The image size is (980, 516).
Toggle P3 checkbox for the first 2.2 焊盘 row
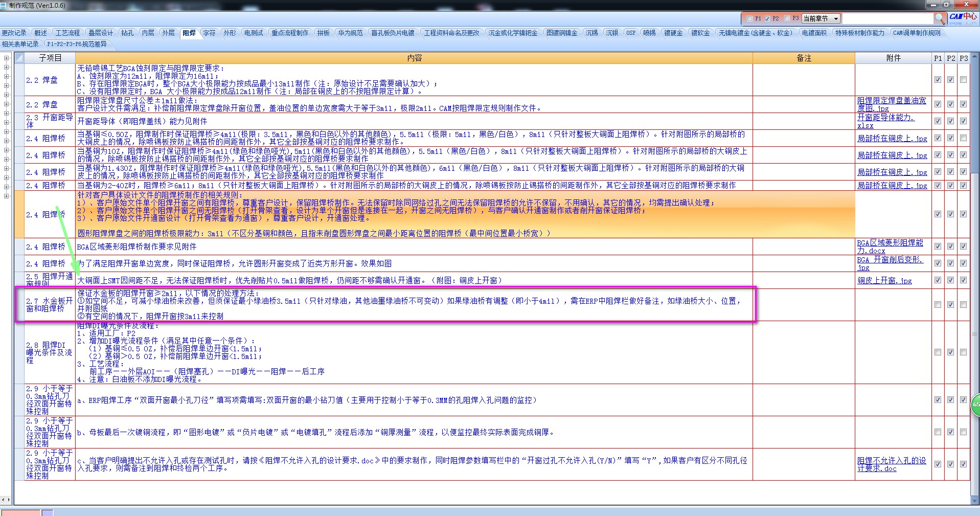click(963, 80)
